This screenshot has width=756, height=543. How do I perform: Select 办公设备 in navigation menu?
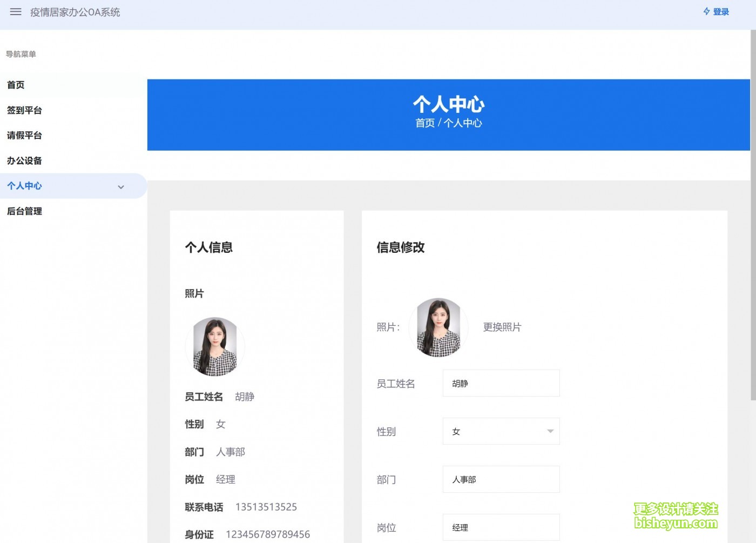pos(73,160)
